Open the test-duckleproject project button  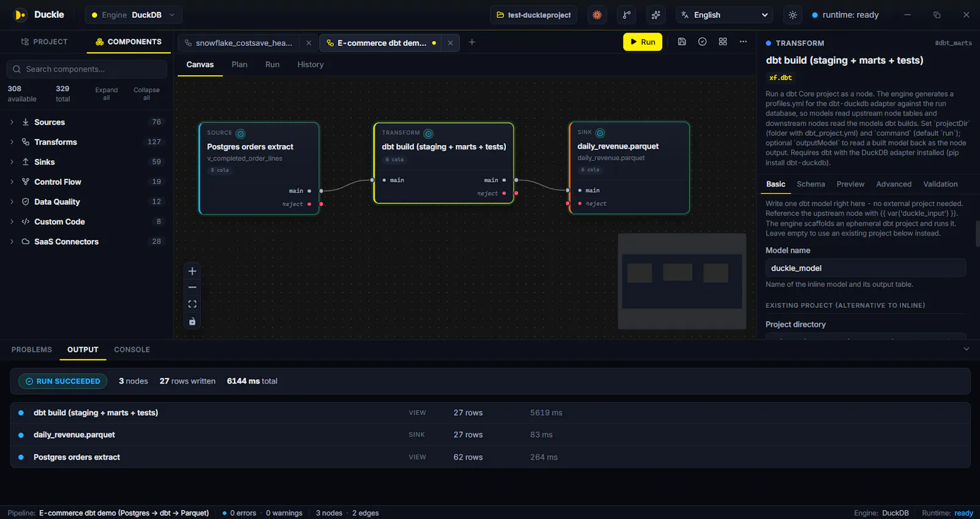[x=533, y=15]
